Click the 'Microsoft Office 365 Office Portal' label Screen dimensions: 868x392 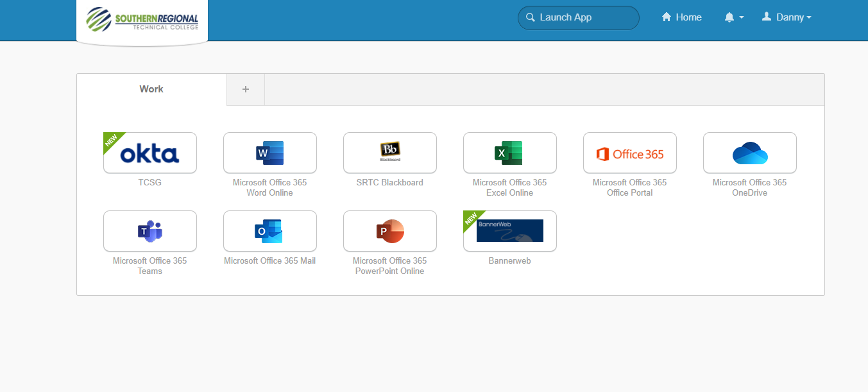[x=630, y=187]
